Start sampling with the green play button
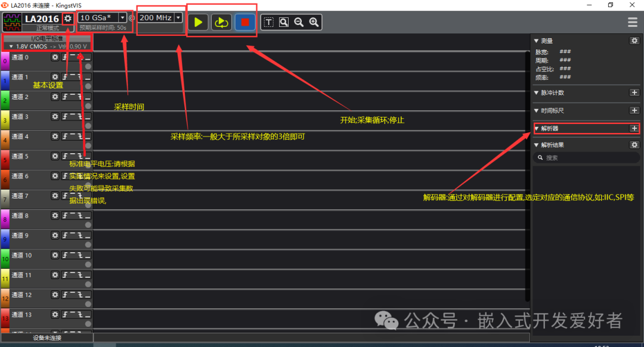 tap(199, 22)
